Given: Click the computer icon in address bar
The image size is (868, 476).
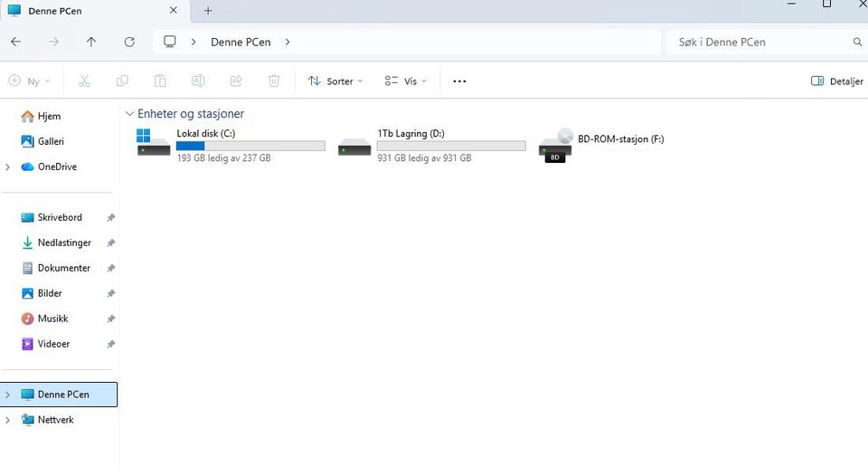Looking at the screenshot, I should tap(170, 42).
